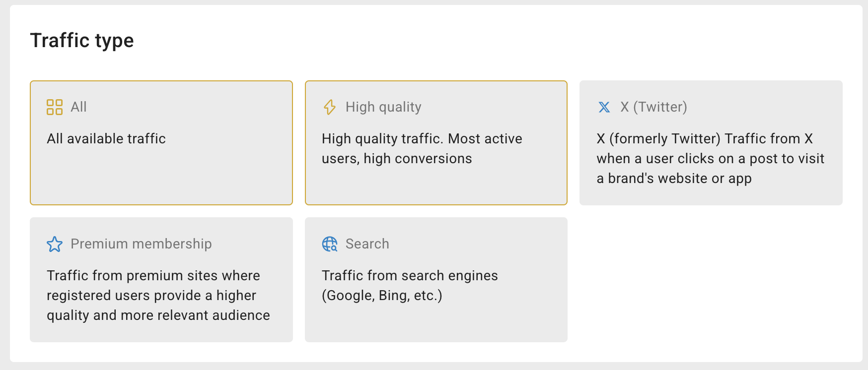Viewport: 868px width, 370px height.
Task: Click the "Premium membership" card title
Action: [x=141, y=244]
